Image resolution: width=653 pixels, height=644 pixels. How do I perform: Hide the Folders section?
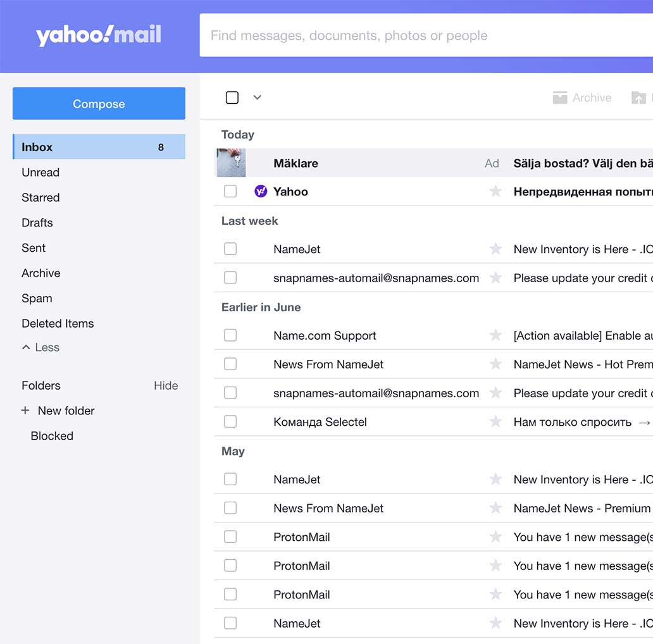coord(166,385)
